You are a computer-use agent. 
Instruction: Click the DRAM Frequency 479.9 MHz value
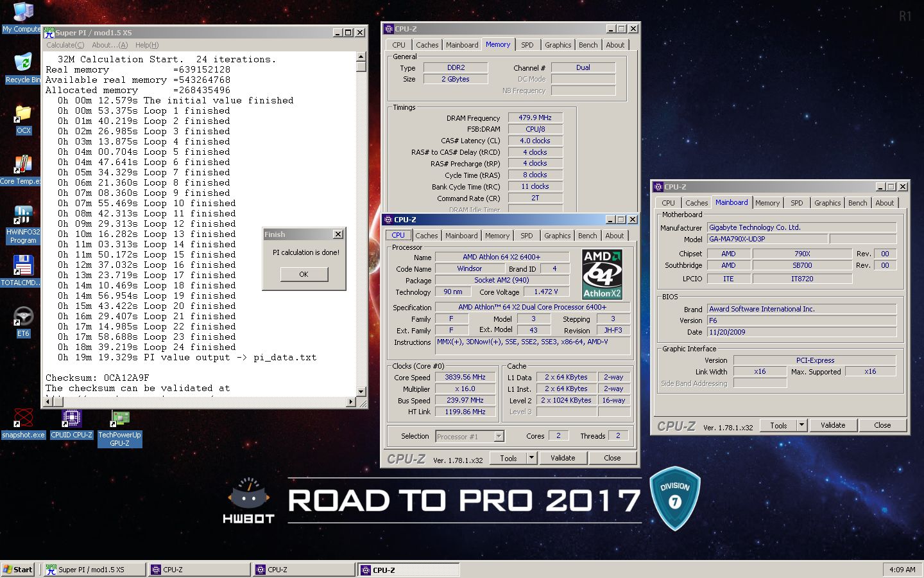[x=535, y=118]
